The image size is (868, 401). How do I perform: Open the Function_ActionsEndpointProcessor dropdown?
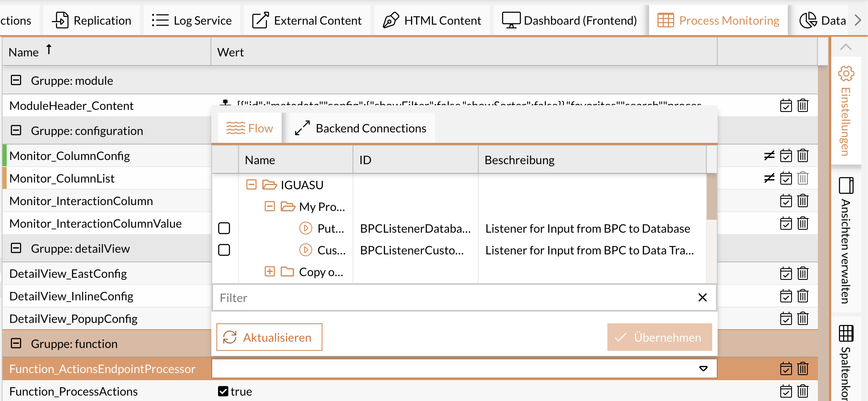pos(703,369)
